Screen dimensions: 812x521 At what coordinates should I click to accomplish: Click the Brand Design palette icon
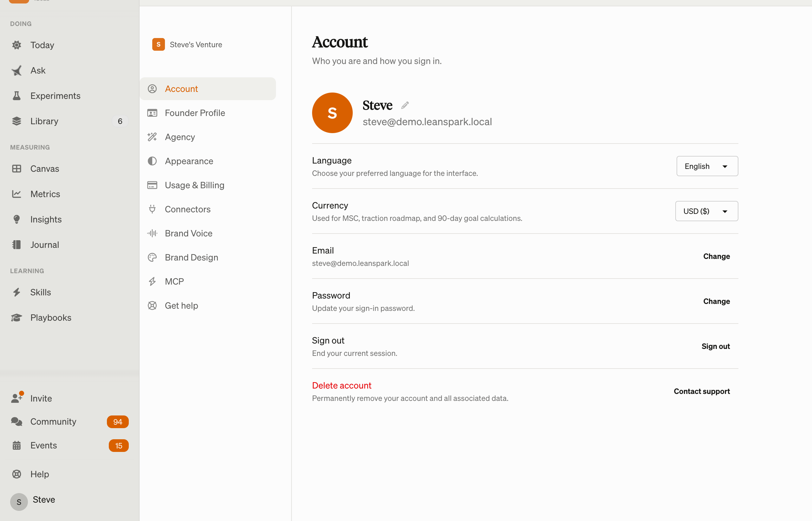[x=152, y=257]
